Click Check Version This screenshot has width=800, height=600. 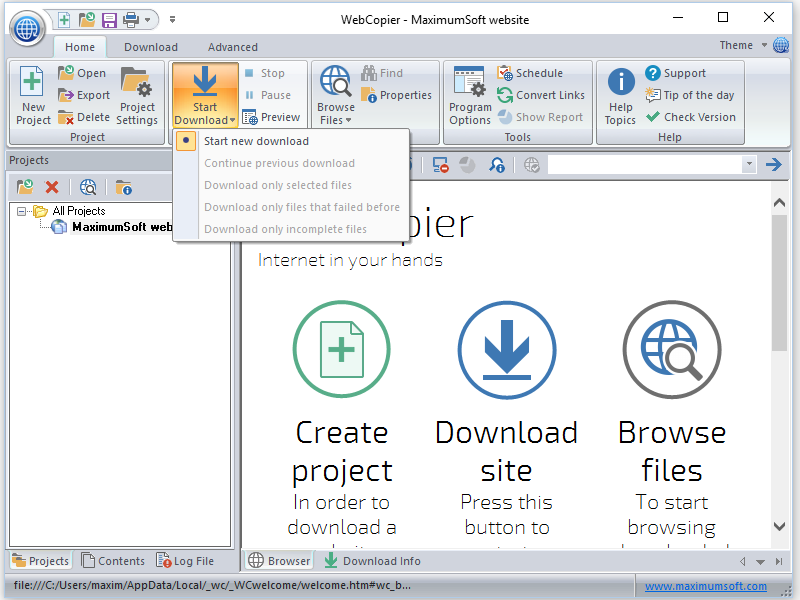tap(690, 117)
